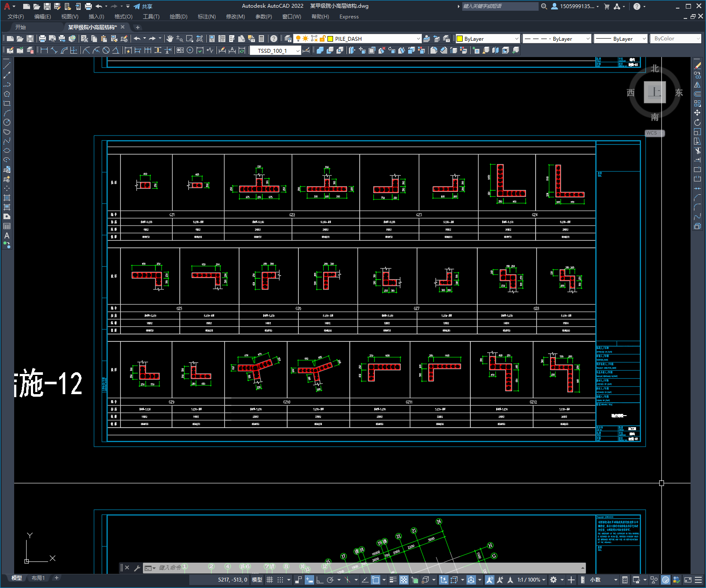Open the Express menu
The height and width of the screenshot is (588, 706).
pyautogui.click(x=349, y=17)
